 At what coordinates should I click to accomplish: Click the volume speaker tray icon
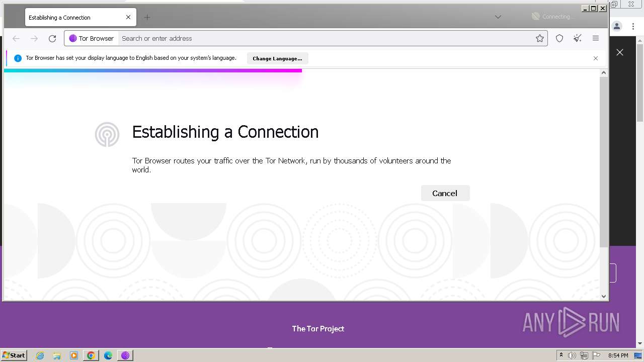[572, 355]
